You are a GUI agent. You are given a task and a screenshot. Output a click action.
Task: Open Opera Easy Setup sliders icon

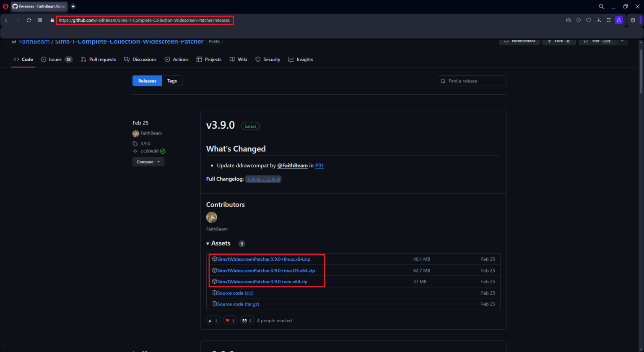[608, 20]
